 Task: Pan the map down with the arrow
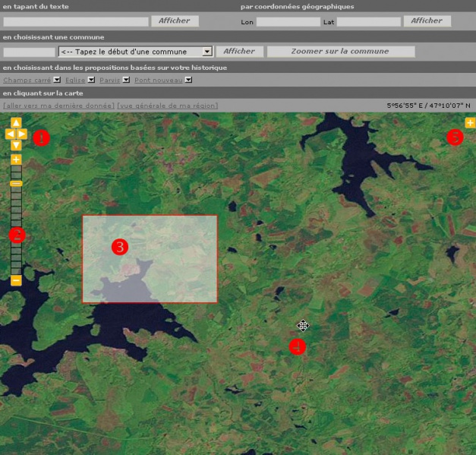click(16, 145)
